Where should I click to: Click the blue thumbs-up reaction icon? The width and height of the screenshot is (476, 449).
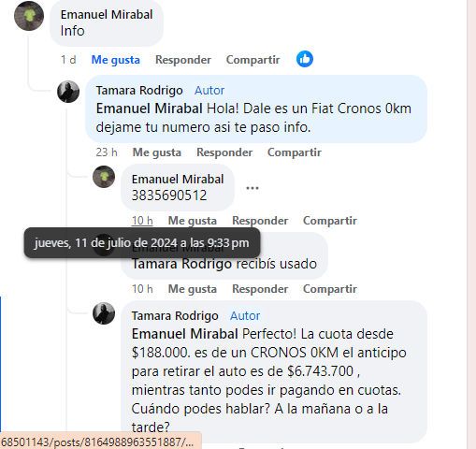click(305, 59)
